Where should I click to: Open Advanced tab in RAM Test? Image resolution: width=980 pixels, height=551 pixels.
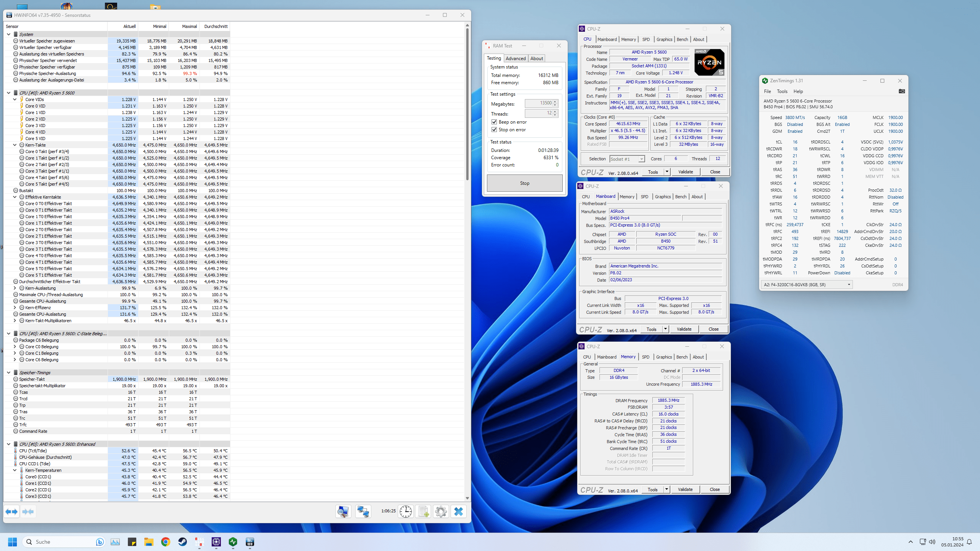(516, 59)
